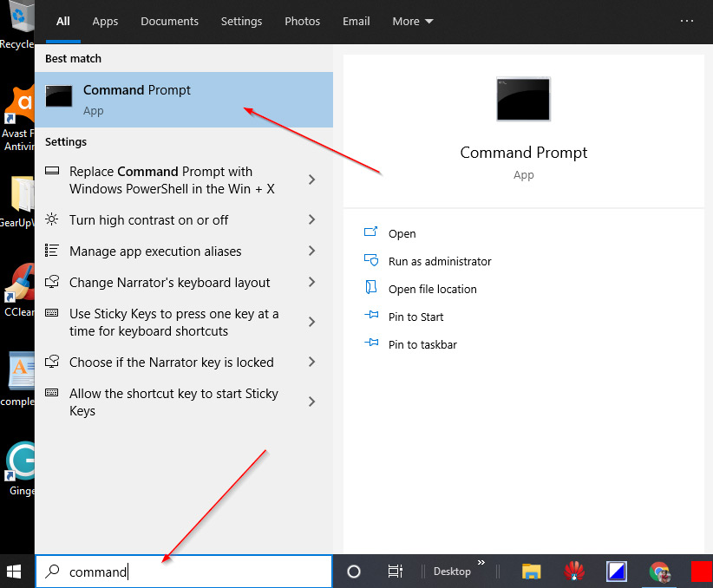Open the three-dots options menu
Image resolution: width=713 pixels, height=588 pixels.
click(687, 21)
